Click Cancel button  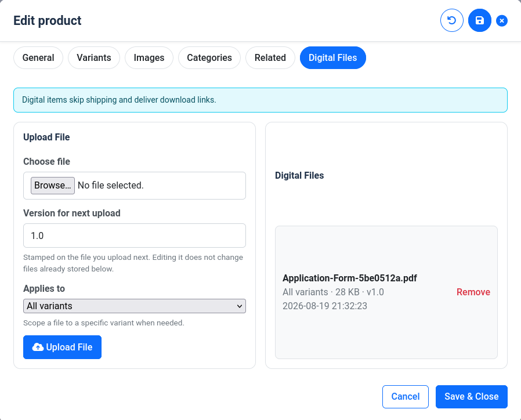406,397
